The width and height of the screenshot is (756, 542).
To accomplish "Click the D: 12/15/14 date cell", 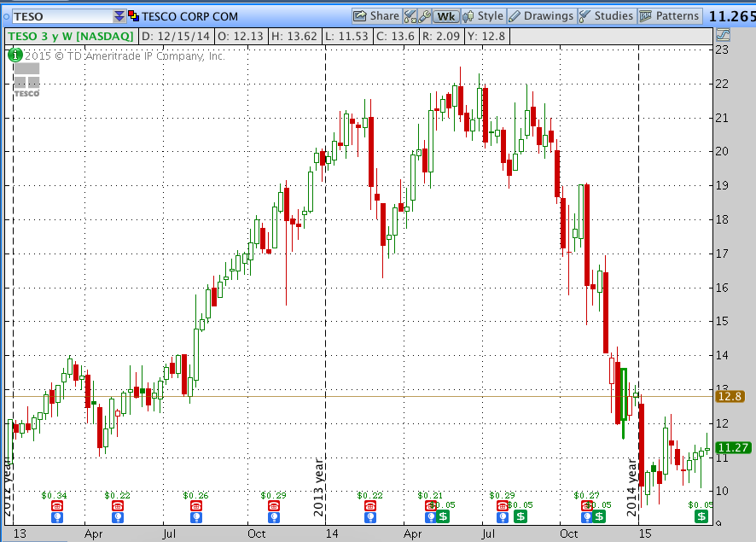I will pos(176,36).
